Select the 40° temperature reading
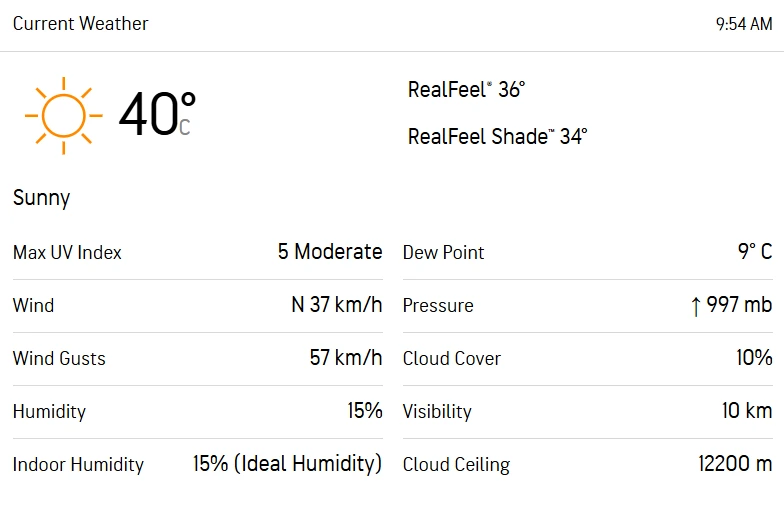The height and width of the screenshot is (512, 784). (156, 113)
